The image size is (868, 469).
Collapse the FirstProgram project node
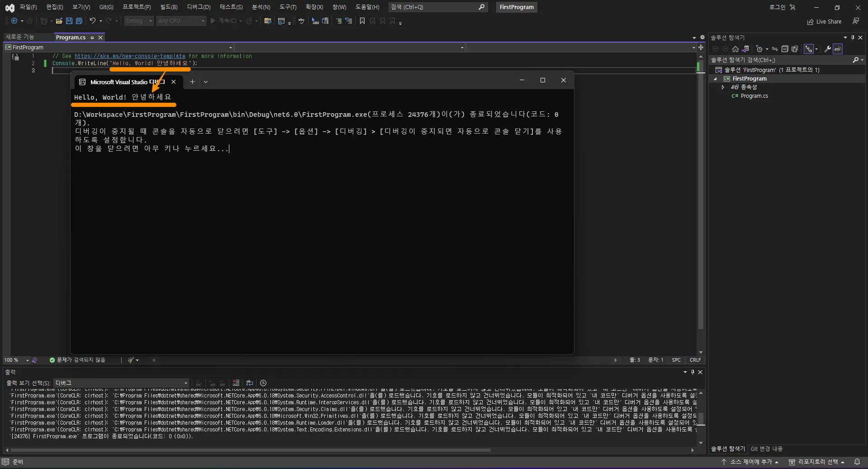coord(715,79)
